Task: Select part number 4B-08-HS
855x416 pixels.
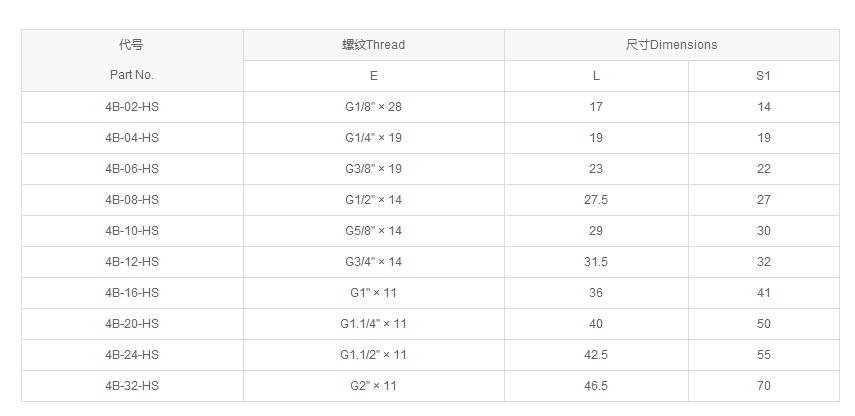Action: coord(132,200)
